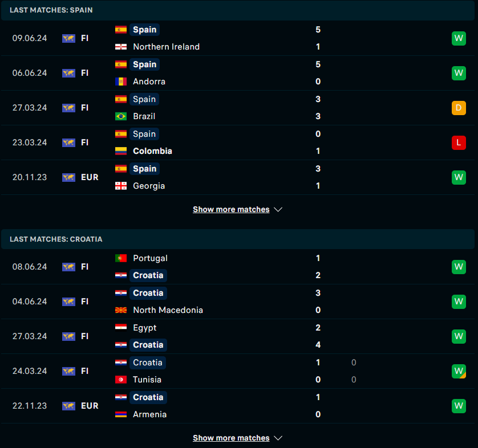Open the Georgia team link
Viewport: 478px width, 448px height.
149,186
